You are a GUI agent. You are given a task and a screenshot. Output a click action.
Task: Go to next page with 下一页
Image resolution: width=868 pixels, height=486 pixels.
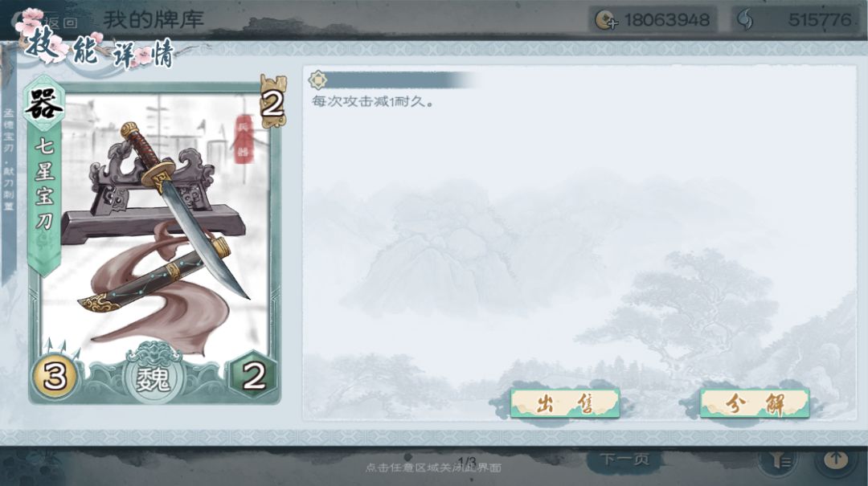pyautogui.click(x=625, y=459)
